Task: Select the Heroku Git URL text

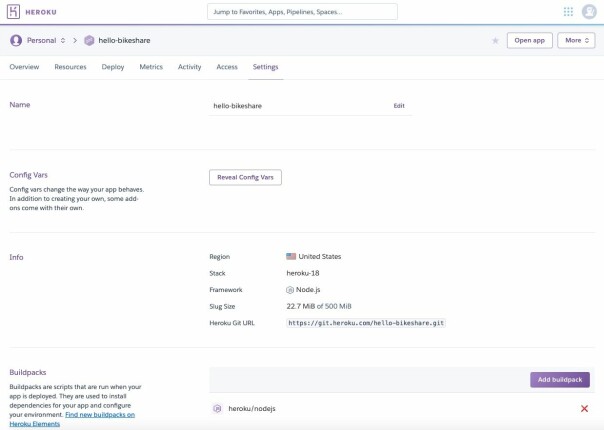Action: click(x=366, y=323)
